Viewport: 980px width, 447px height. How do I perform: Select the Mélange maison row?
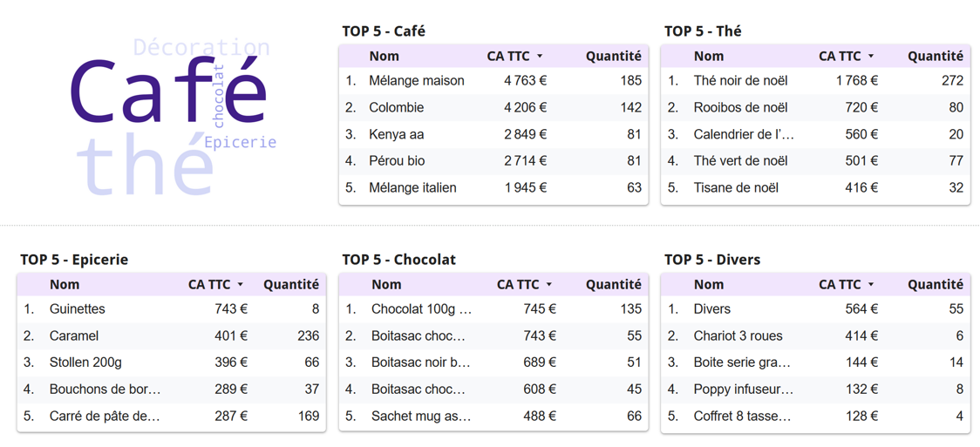416,81
